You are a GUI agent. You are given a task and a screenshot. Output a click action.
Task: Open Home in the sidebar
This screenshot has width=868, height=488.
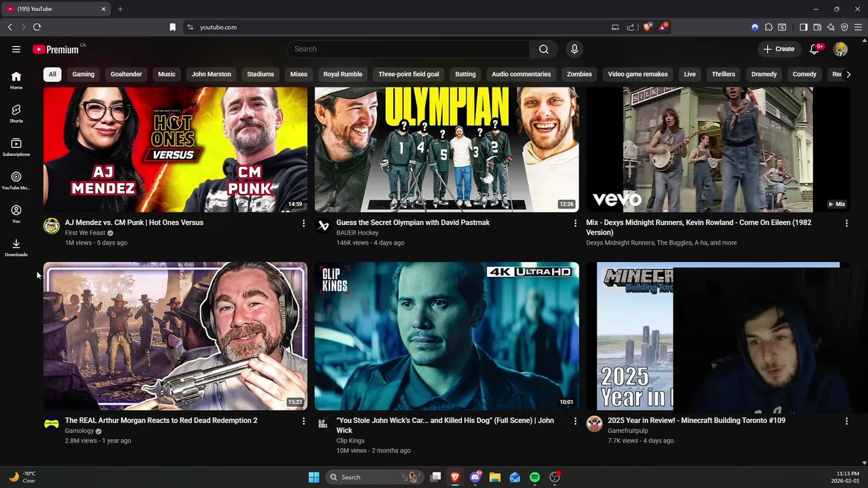16,80
